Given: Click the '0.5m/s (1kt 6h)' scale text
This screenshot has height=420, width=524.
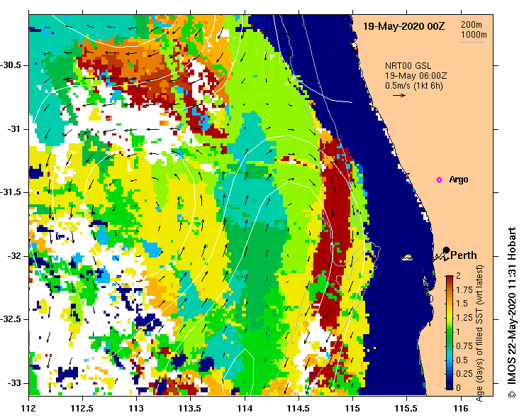Looking at the screenshot, I should pos(413,86).
